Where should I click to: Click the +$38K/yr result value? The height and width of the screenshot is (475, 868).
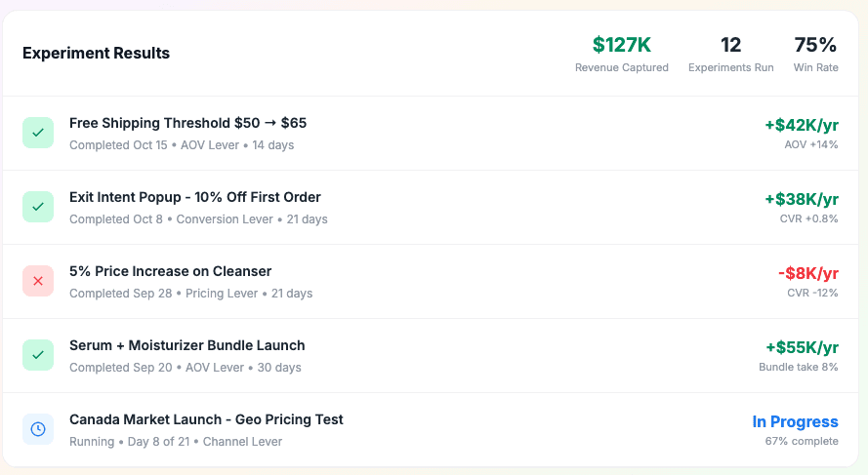tap(801, 199)
